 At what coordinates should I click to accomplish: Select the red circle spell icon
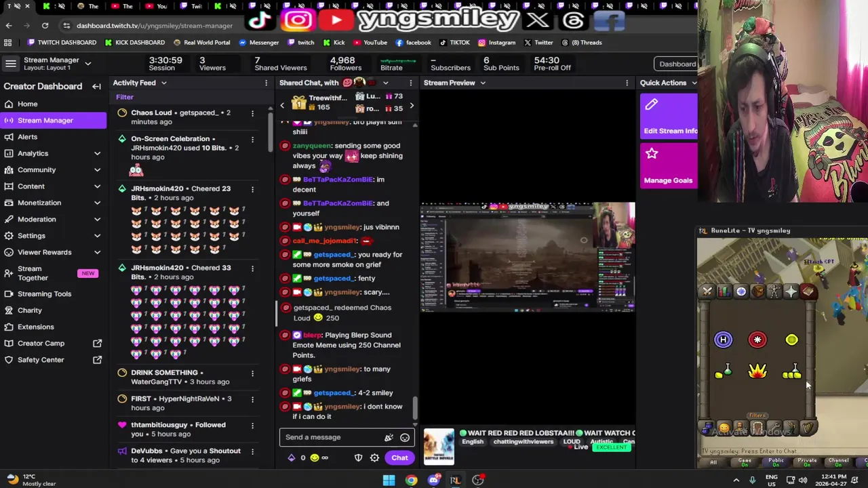757,340
